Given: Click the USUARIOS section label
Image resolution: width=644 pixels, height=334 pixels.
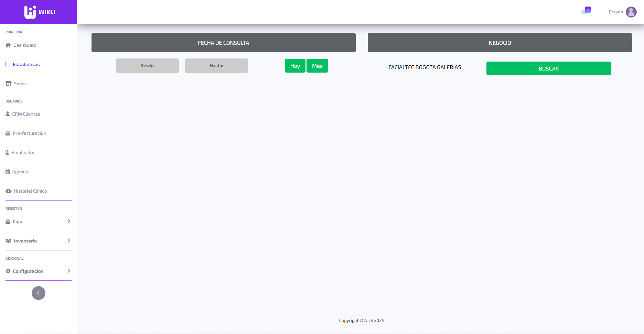Looking at the screenshot, I should coord(14,101).
